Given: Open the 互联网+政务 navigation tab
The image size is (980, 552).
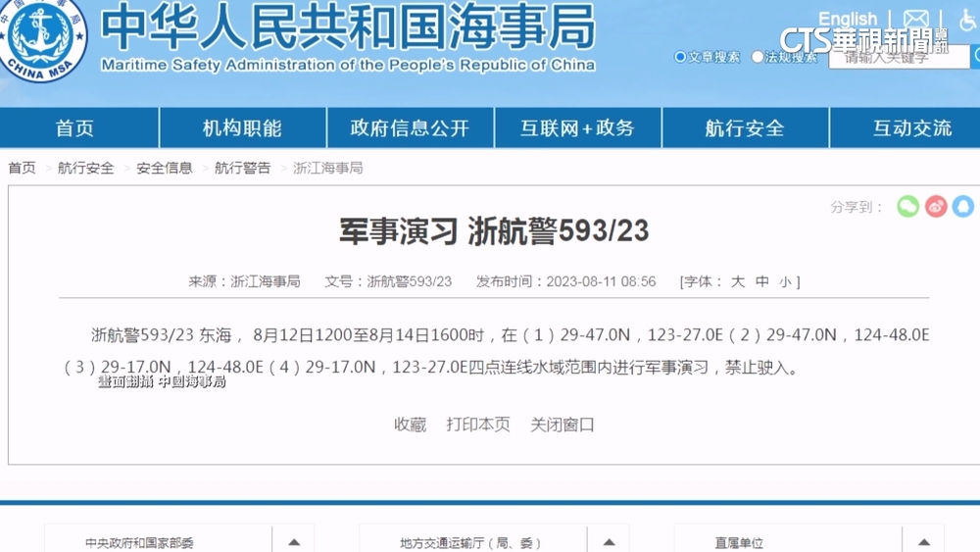Looking at the screenshot, I should (577, 128).
